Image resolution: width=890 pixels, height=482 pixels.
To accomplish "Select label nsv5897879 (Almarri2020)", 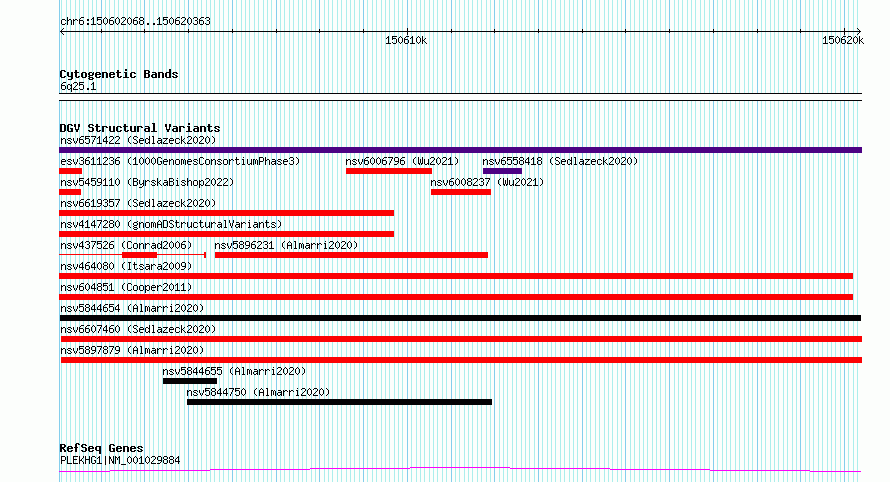I will click(132, 350).
